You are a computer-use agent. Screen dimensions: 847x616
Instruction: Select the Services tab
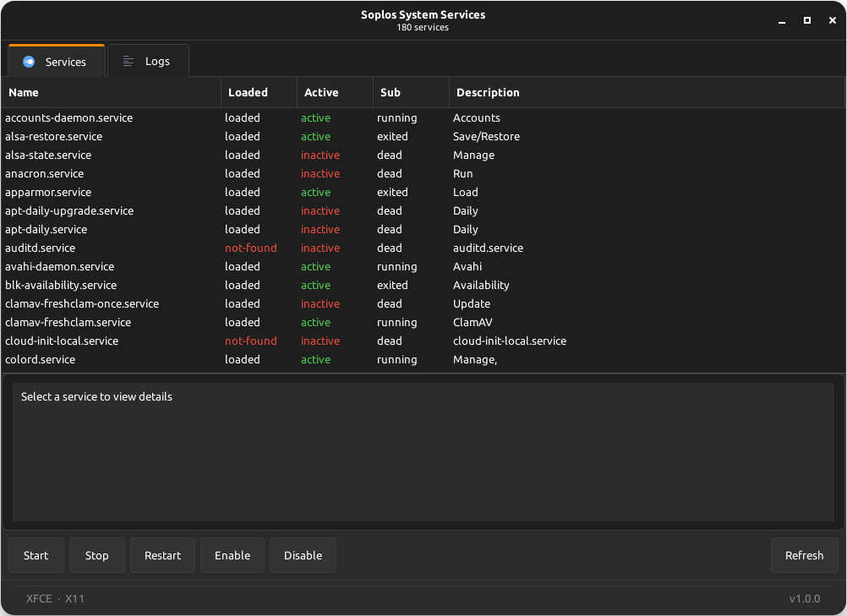tap(56, 61)
